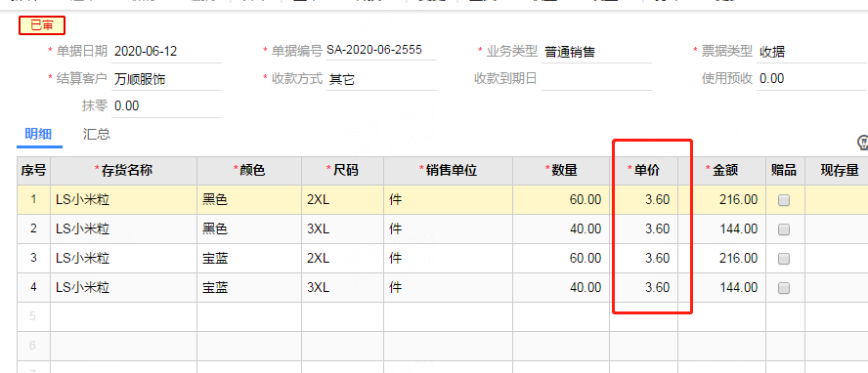The height and width of the screenshot is (373, 868).
Task: Open the 票据类型 field 收据
Action: 811,53
